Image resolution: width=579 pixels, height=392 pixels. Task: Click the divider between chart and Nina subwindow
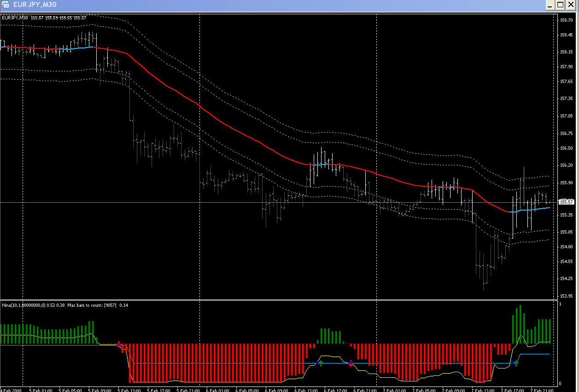[276, 300]
